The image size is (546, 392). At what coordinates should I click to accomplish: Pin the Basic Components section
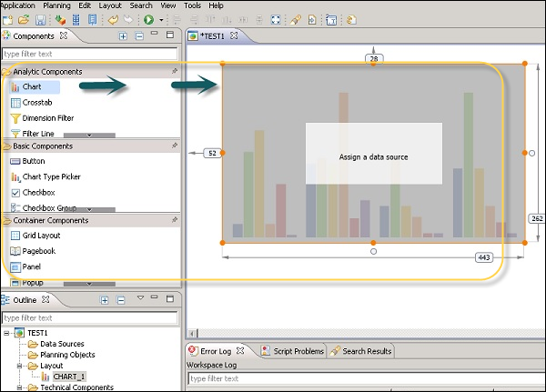[174, 146]
